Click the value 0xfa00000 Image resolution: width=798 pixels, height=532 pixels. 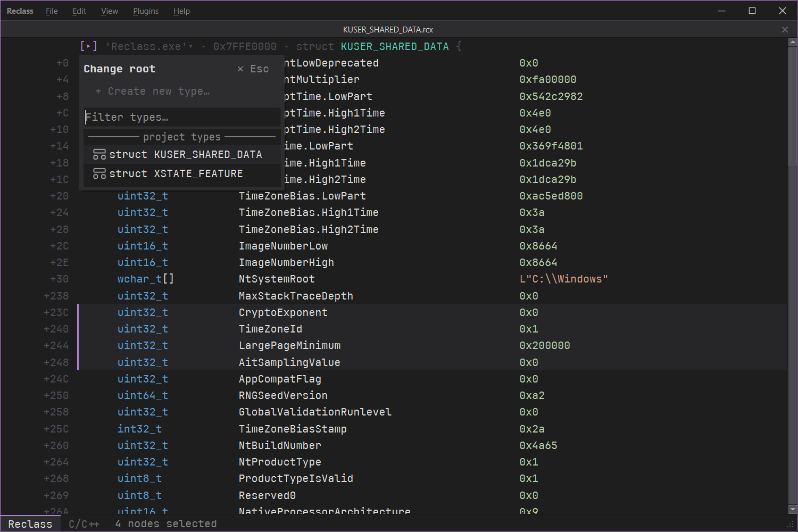[548, 79]
